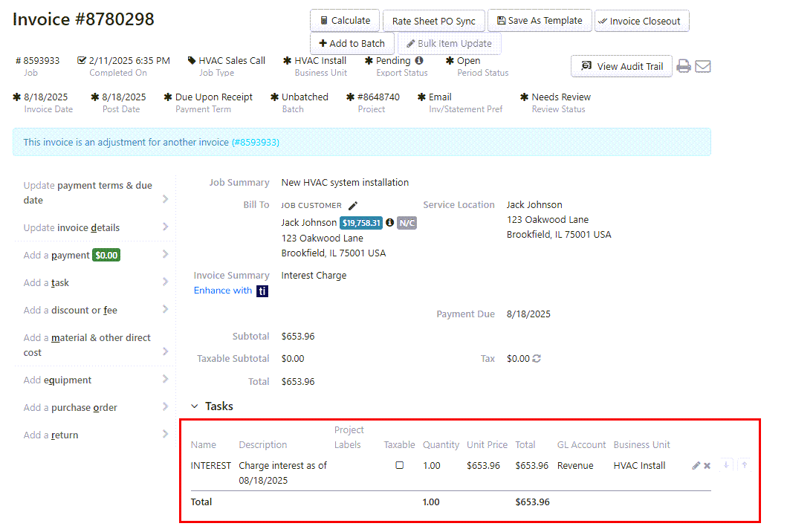The image size is (787, 532).
Task: Click the print invoice icon
Action: coord(684,66)
